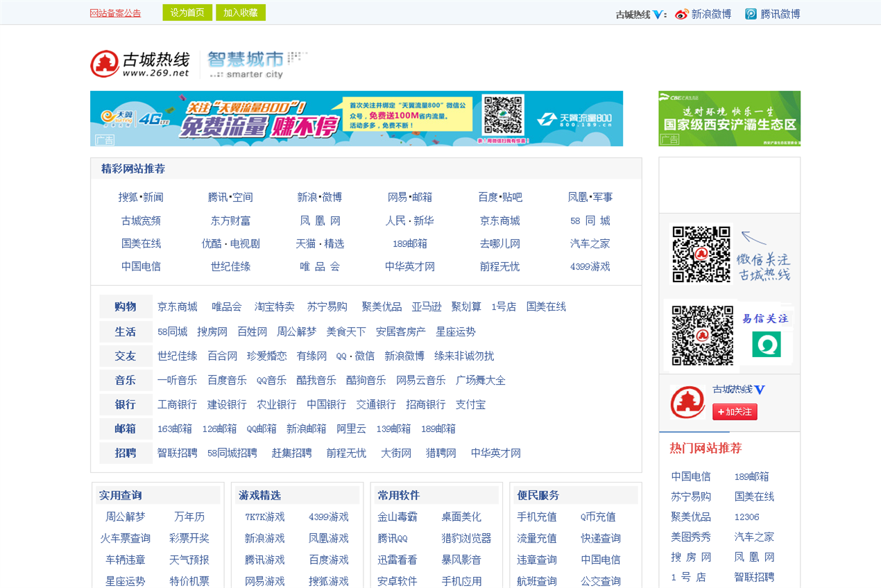Open the 163邮箱 link

tap(175, 429)
